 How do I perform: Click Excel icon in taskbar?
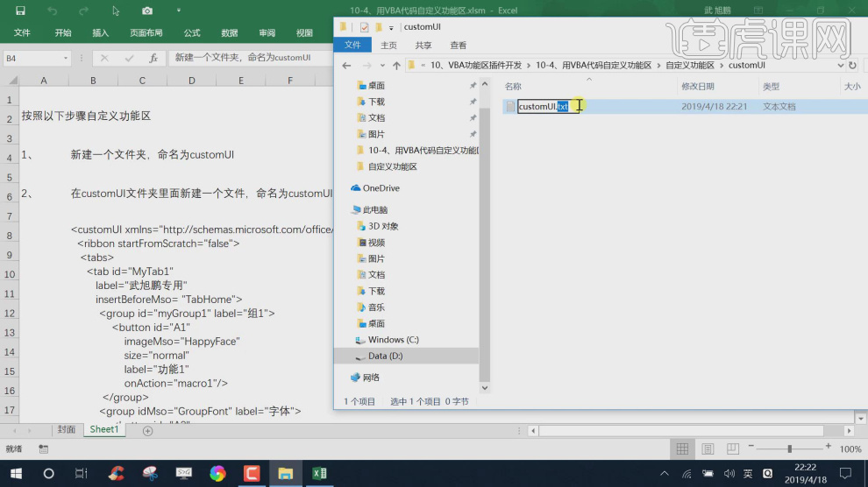tap(319, 473)
